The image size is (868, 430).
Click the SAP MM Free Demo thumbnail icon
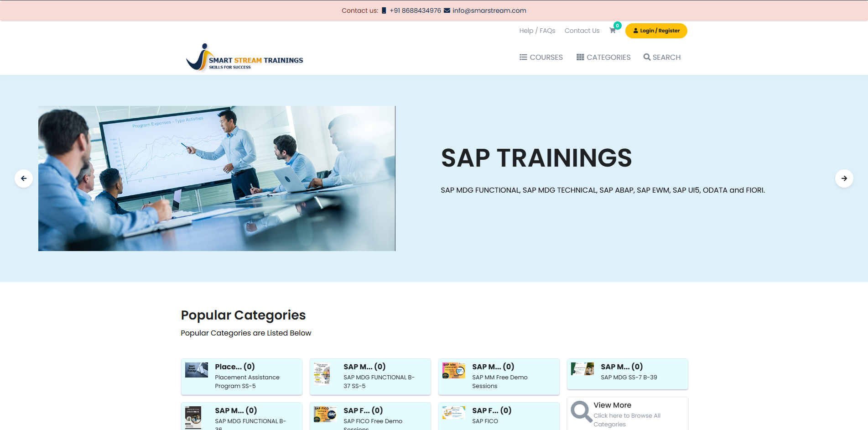453,371
